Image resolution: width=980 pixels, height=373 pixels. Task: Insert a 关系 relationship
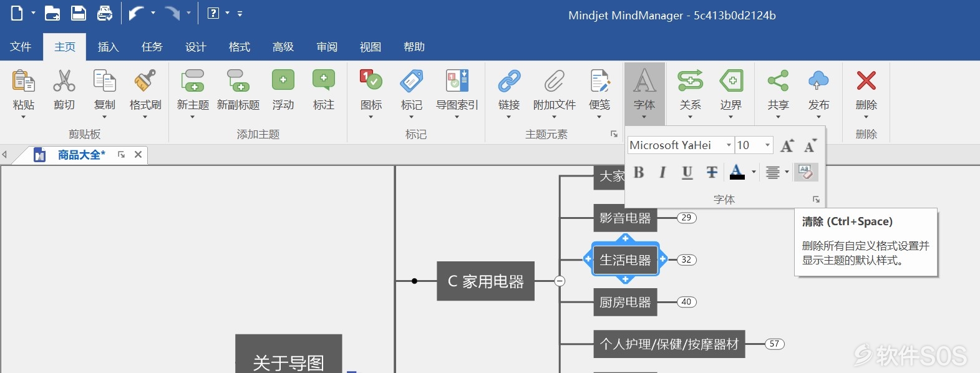(x=690, y=92)
